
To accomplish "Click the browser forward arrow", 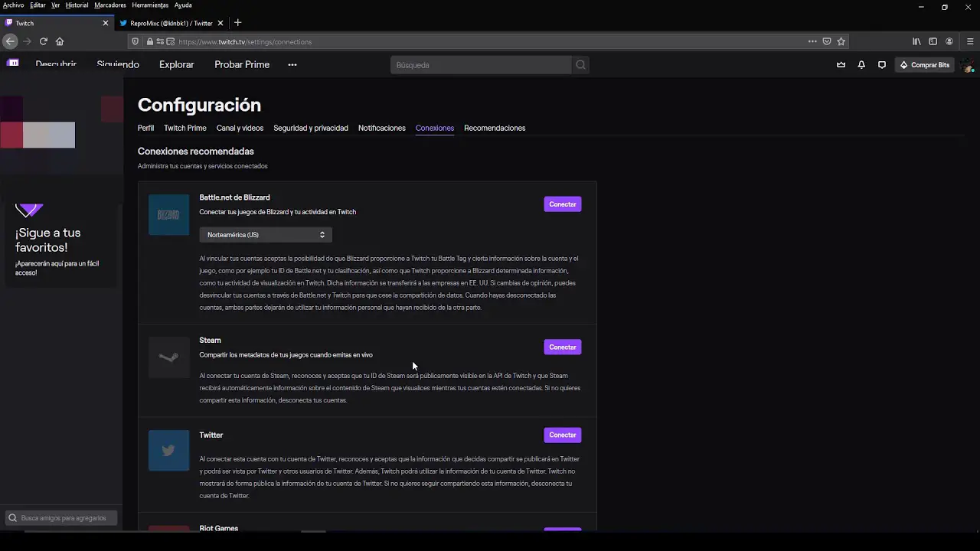I will [27, 41].
